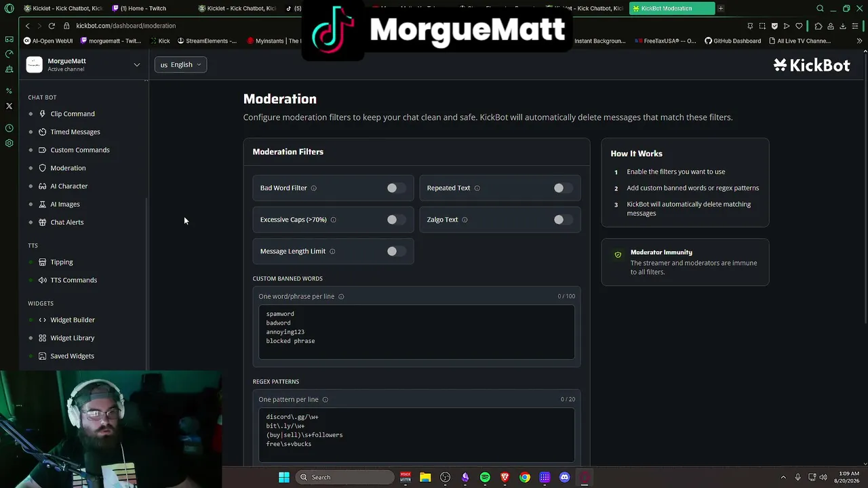Go to Custom Commands
868x488 pixels.
pyautogui.click(x=79, y=150)
